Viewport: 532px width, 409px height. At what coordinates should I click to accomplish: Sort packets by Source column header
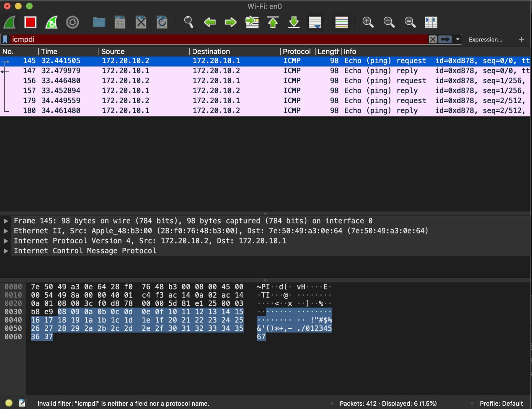[113, 52]
